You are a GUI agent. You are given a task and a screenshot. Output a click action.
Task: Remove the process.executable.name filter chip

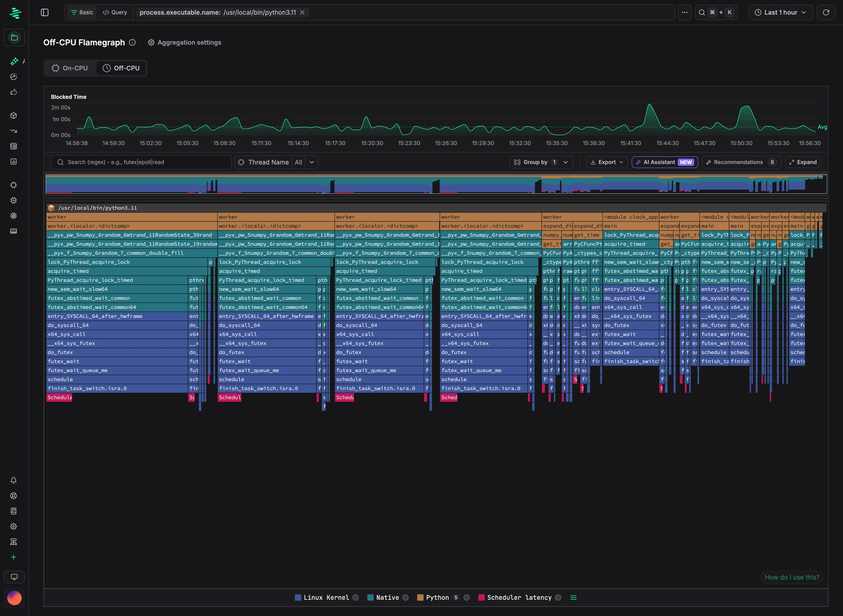(303, 12)
